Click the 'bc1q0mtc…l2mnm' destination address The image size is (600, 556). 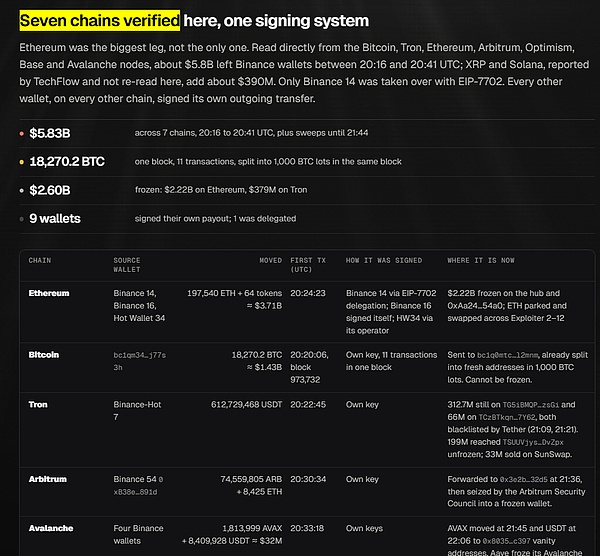pyautogui.click(x=507, y=355)
